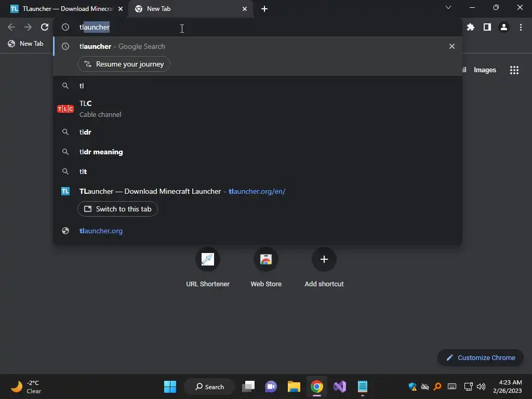The width and height of the screenshot is (532, 399).
Task: Click the orange magnifier tray icon
Action: click(437, 387)
